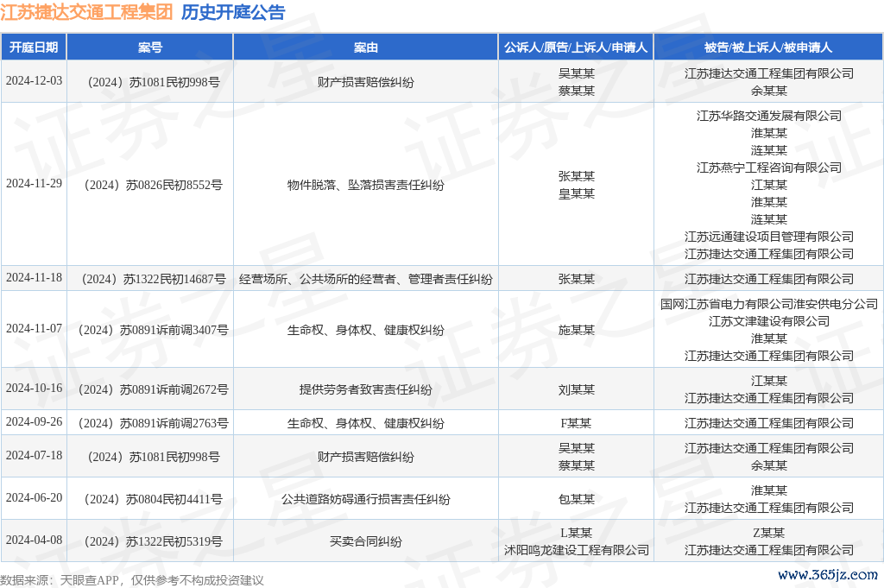The width and height of the screenshot is (884, 588).
Task: Select case number 苏0891诉前调2763号
Action: (153, 423)
